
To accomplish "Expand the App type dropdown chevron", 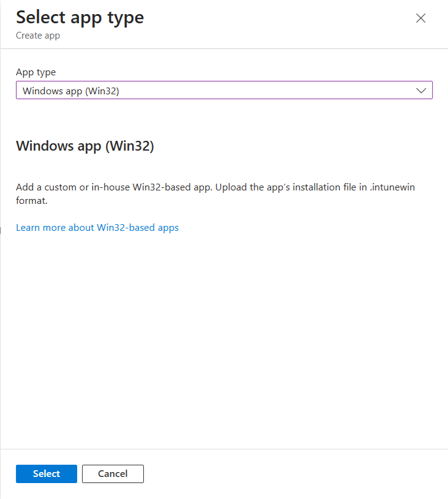I will [421, 91].
